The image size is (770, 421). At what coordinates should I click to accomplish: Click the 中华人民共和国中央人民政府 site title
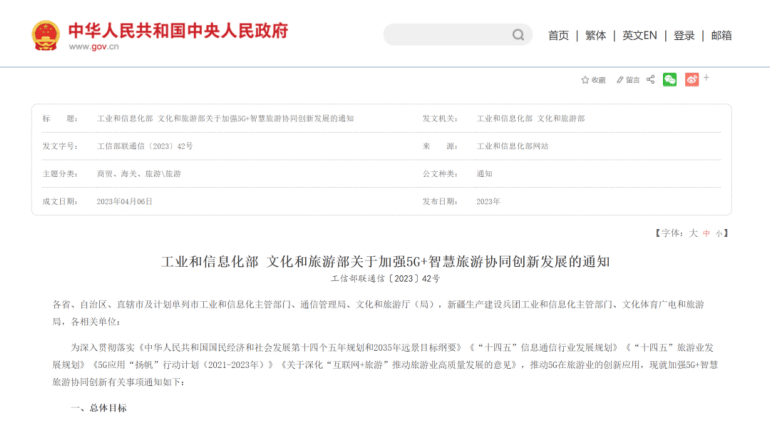pos(178,29)
